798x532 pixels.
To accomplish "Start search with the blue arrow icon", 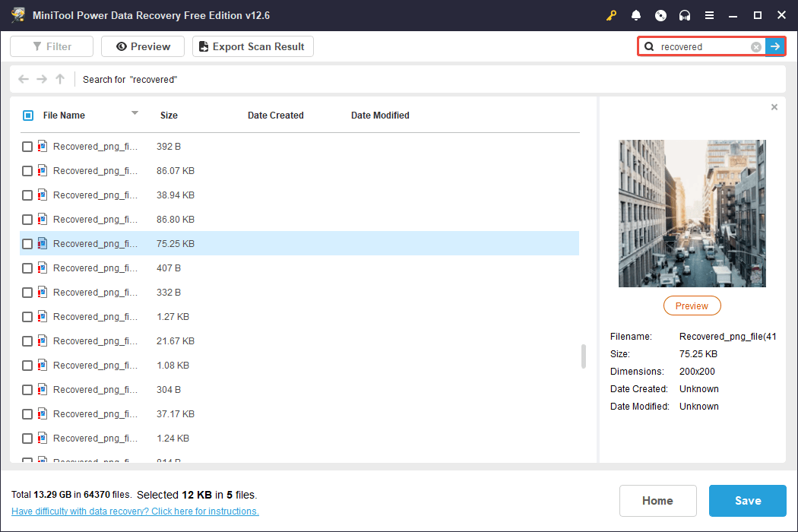I will point(775,46).
